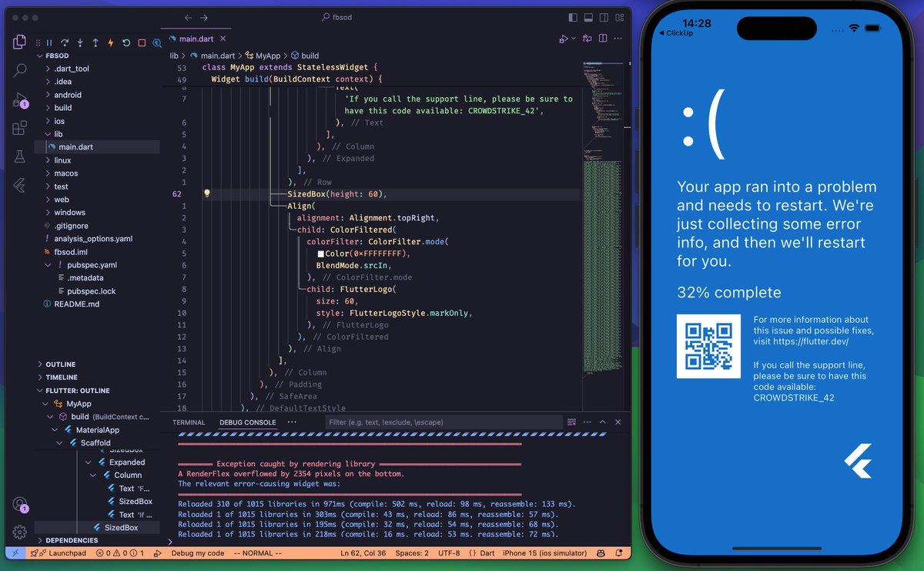Select the main.dart editor tab
The image size is (924, 571).
(196, 39)
